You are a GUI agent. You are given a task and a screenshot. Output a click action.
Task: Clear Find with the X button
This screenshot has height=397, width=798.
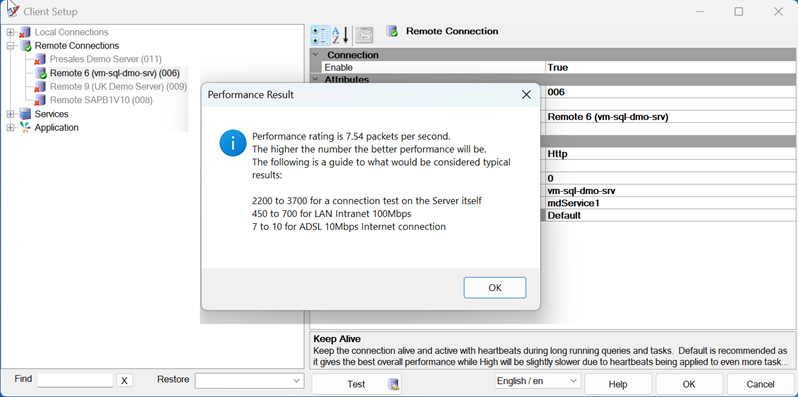point(125,381)
